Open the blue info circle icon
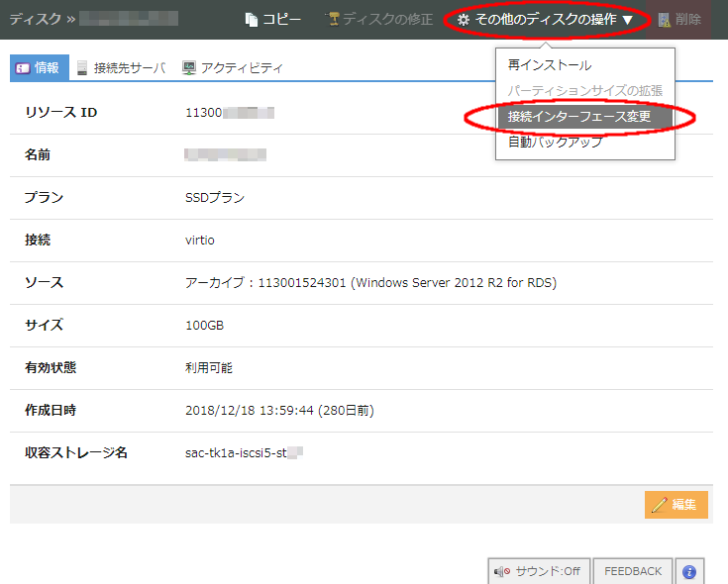The width and height of the screenshot is (728, 584). 690,571
